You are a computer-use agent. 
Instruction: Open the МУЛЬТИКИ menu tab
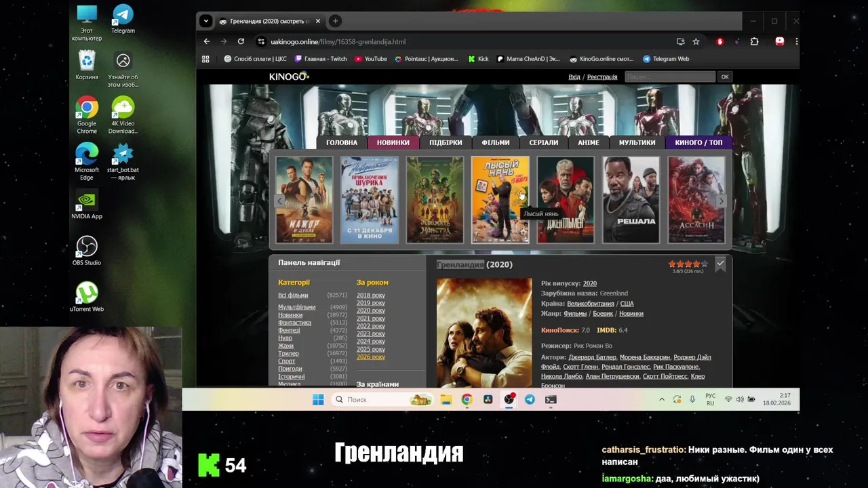pos(637,142)
